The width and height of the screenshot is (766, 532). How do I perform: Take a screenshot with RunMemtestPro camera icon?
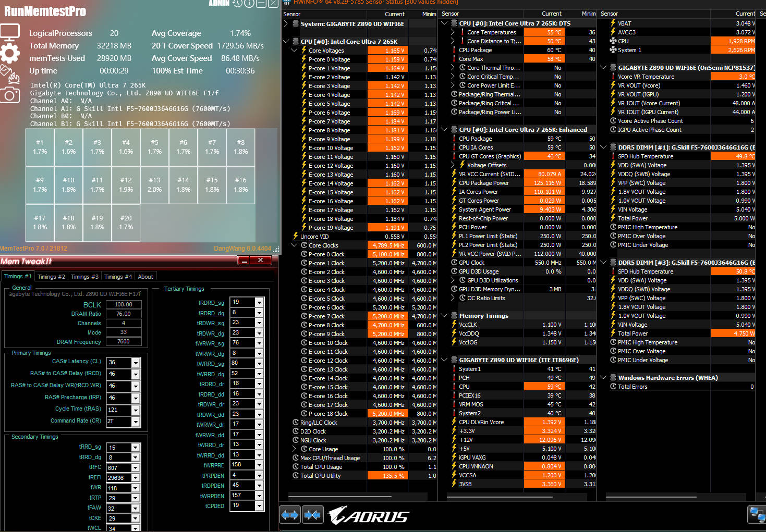pos(10,94)
